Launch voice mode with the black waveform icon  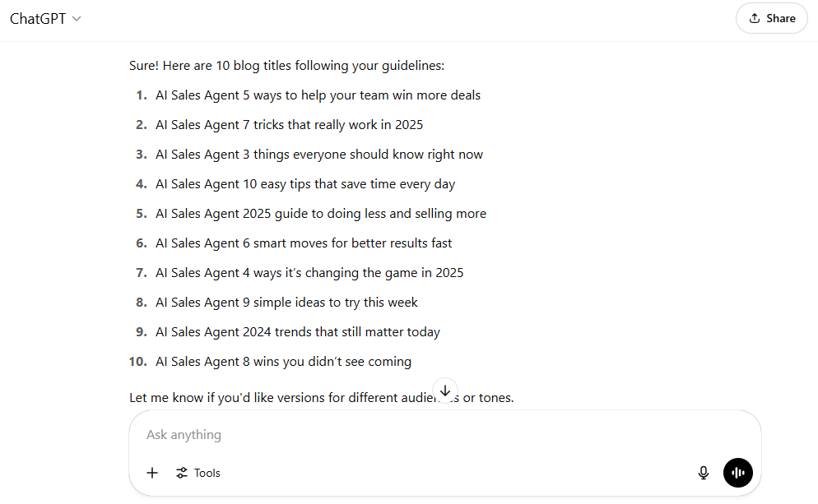738,473
